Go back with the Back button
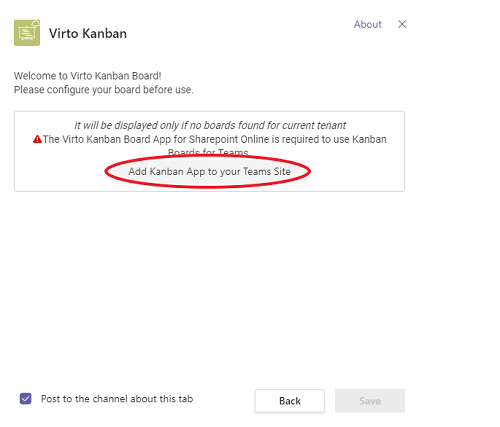Image resolution: width=500 pixels, height=427 pixels. click(x=290, y=401)
